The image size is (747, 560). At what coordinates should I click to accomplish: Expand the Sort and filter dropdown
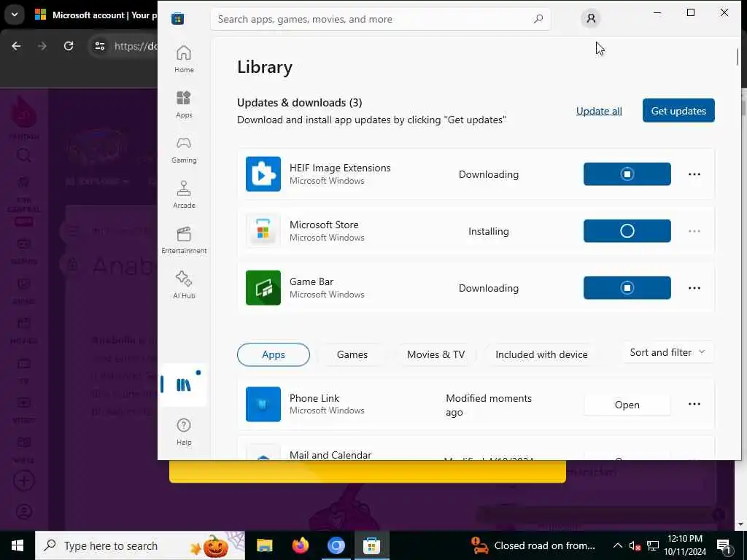(x=667, y=352)
